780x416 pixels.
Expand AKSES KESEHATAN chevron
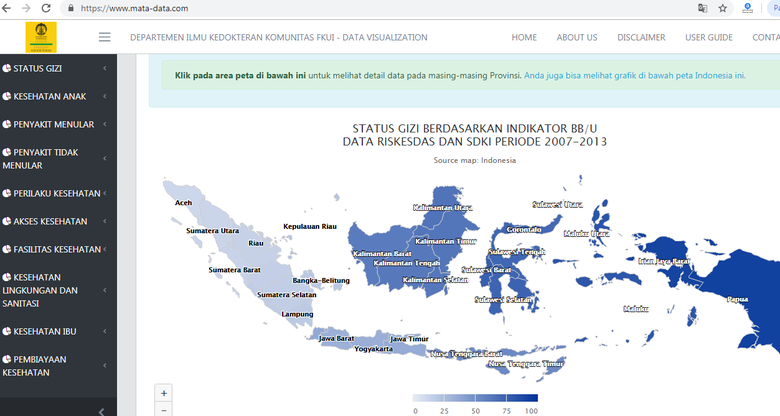pos(104,221)
